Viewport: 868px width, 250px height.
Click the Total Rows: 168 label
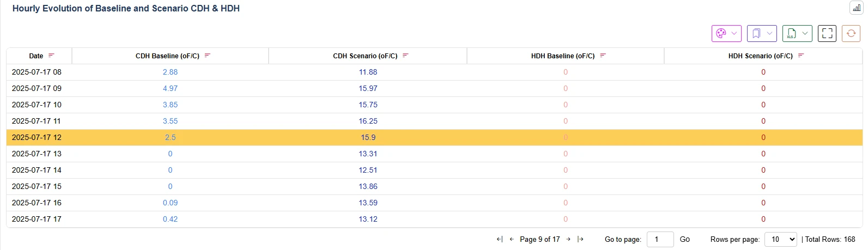point(830,239)
